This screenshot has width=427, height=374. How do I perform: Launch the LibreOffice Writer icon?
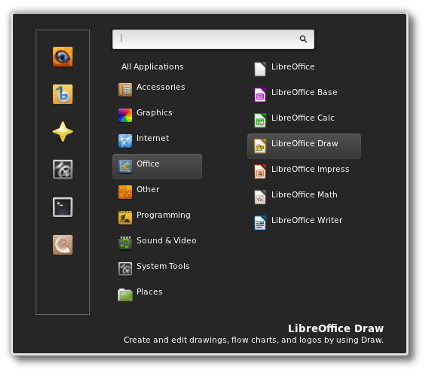[260, 223]
